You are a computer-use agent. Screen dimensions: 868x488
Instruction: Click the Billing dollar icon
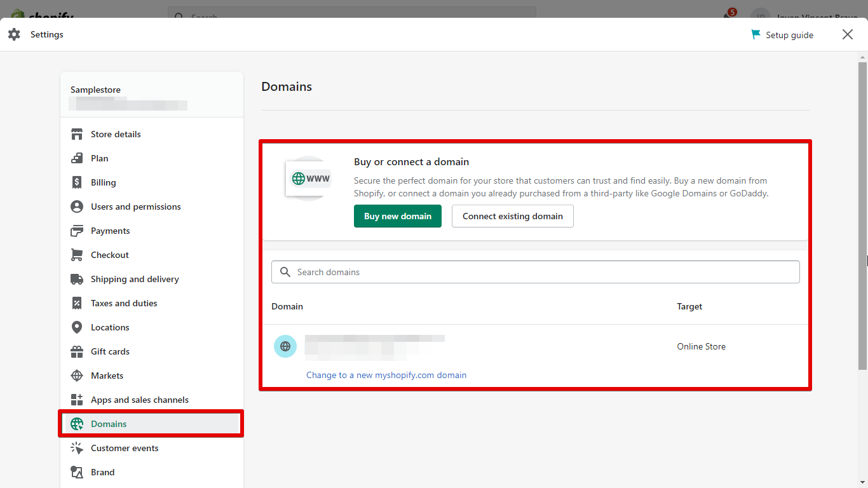click(x=77, y=182)
